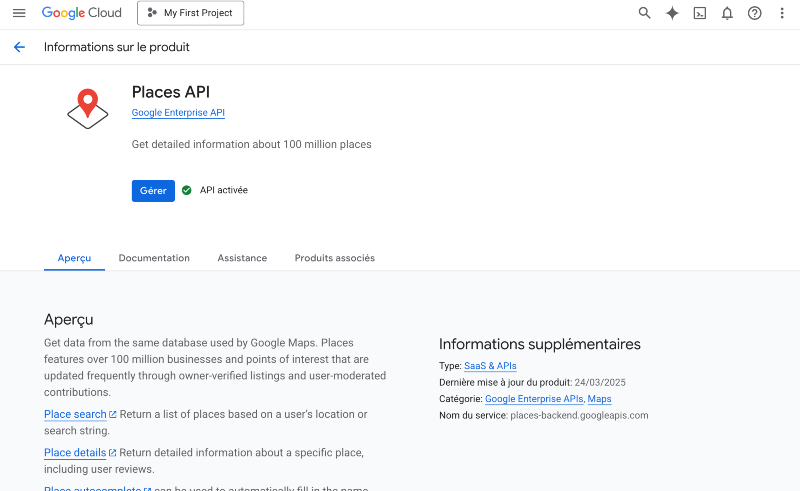
Task: Follow the Google Enterprise API link under title
Action: (178, 113)
